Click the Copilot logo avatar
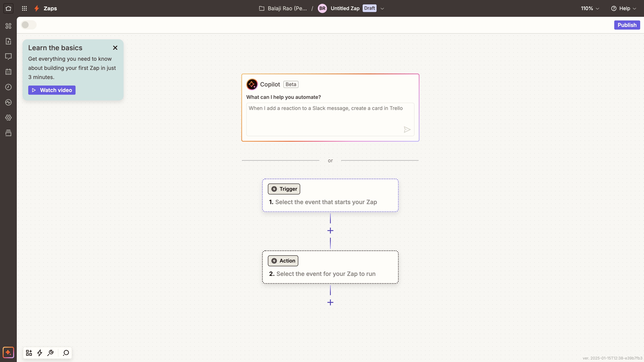644x362 pixels. pyautogui.click(x=252, y=84)
